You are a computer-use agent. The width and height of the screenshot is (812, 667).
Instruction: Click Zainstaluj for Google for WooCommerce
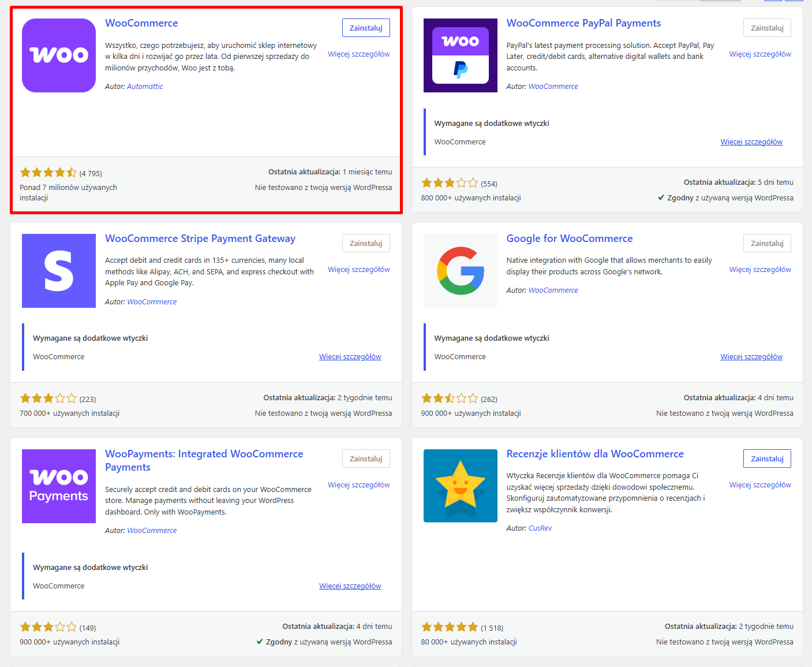767,243
